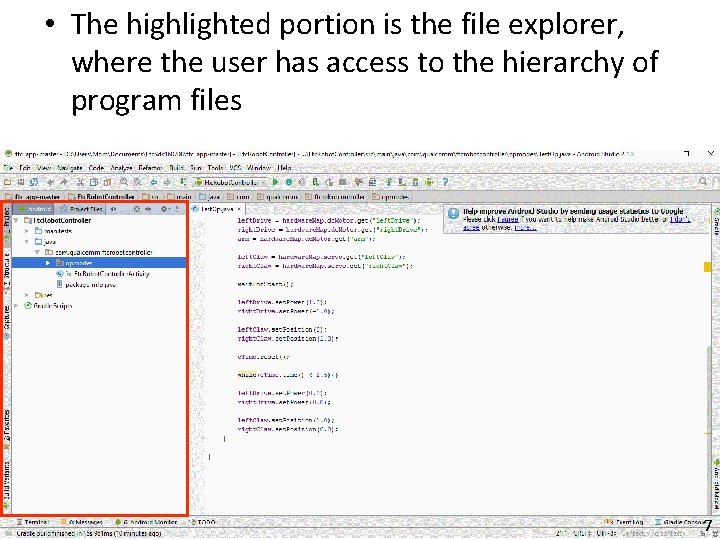Screen dimensions: 720x540
Task: Click the Android device green toolbar icon
Action: [429, 182]
